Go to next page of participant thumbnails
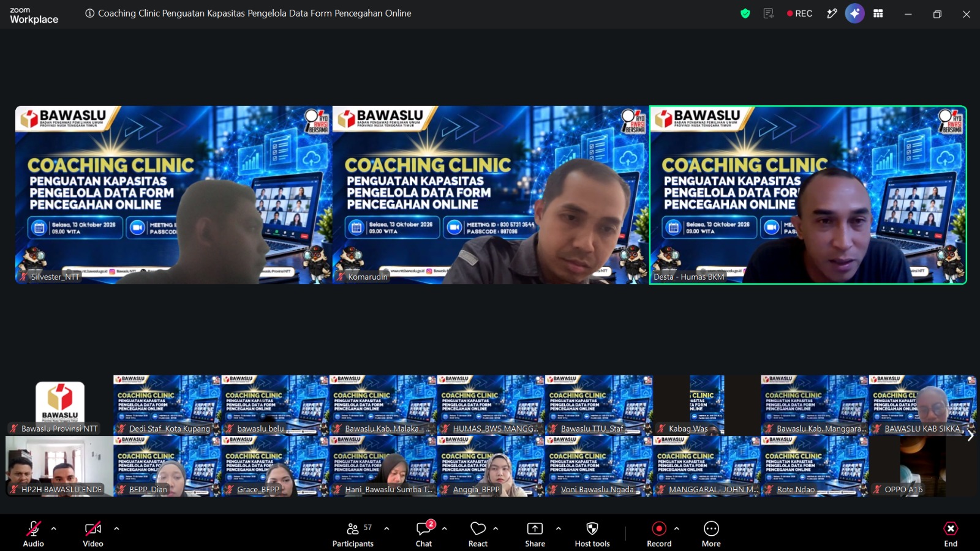The image size is (980, 551). pyautogui.click(x=970, y=436)
